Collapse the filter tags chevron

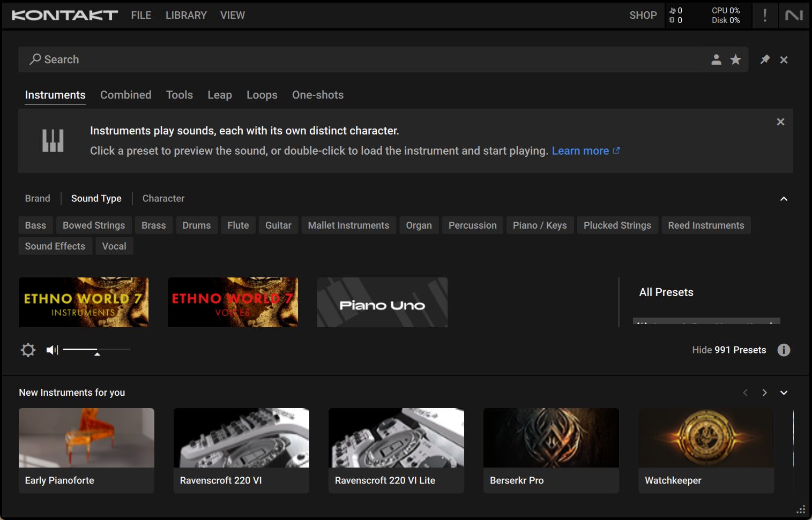click(x=784, y=199)
